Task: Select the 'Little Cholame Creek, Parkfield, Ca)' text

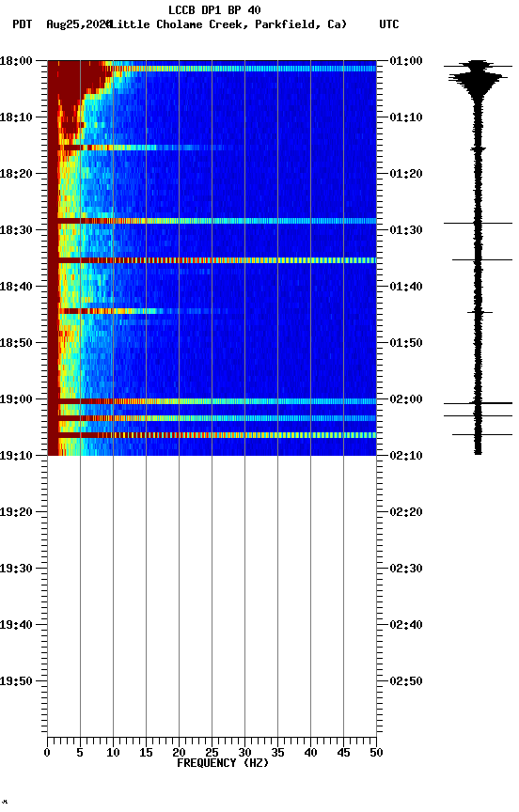Action: [228, 24]
